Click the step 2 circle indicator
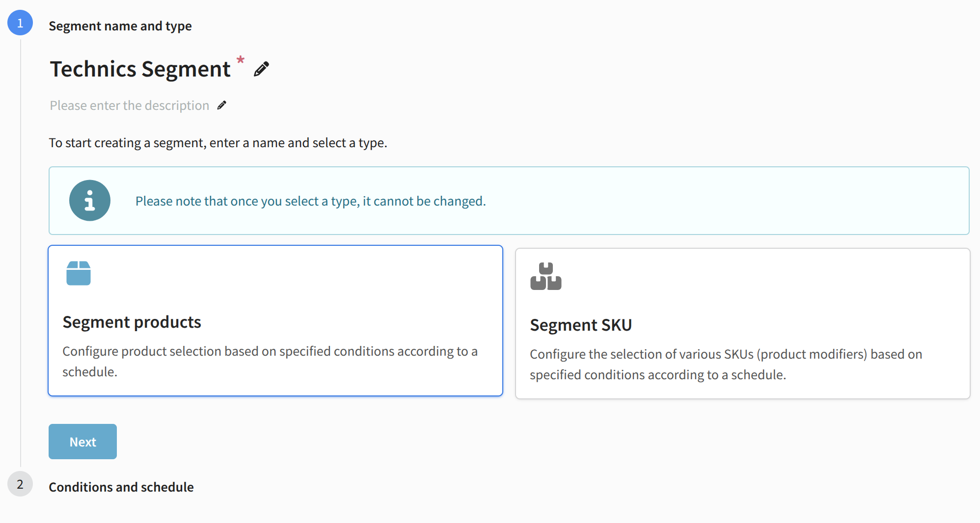This screenshot has width=980, height=523. 20,484
